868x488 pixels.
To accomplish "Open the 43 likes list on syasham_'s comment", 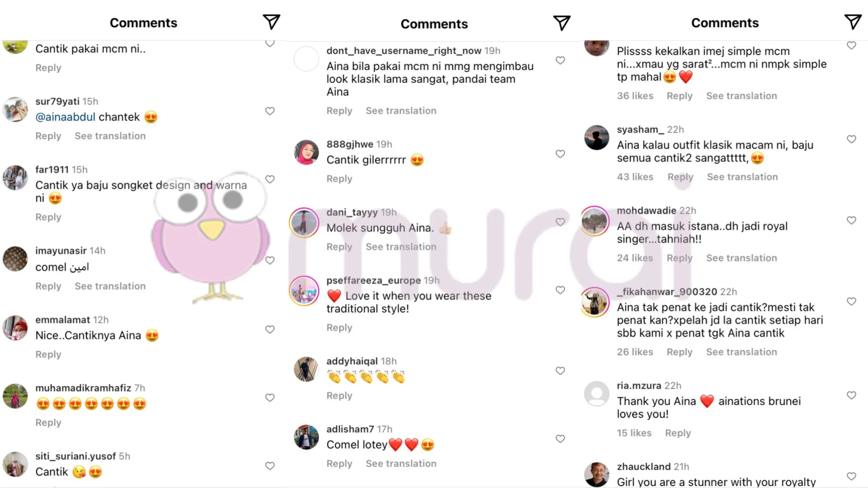I will [635, 177].
